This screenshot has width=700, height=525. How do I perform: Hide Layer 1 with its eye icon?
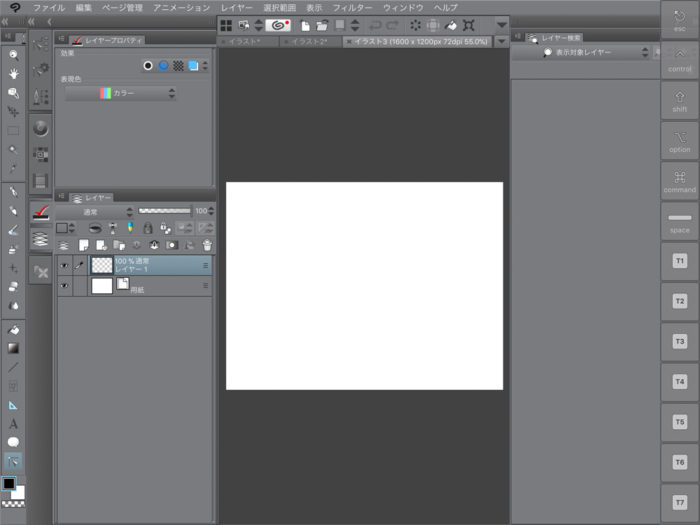64,265
